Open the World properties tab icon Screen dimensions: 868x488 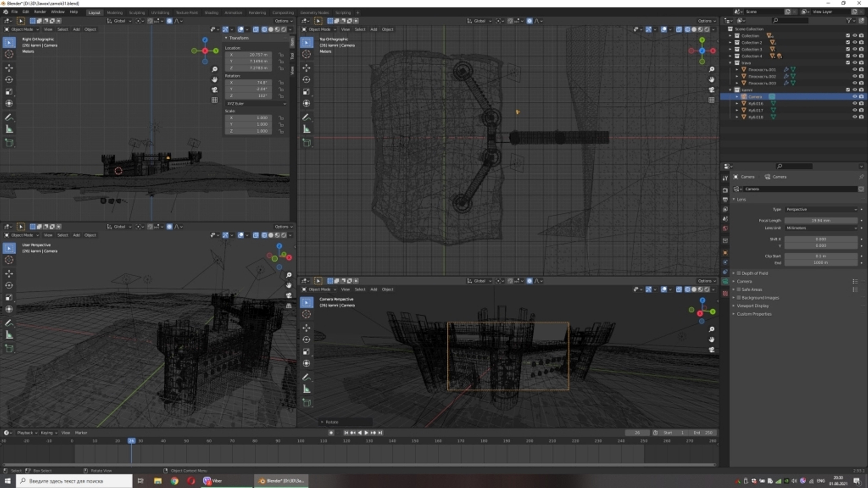point(725,228)
